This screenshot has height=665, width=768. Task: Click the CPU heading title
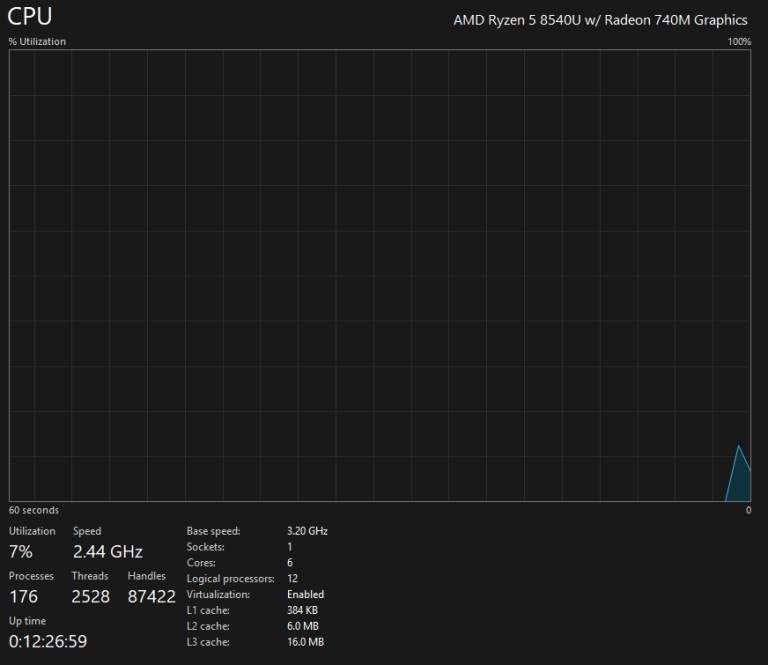pyautogui.click(x=30, y=17)
